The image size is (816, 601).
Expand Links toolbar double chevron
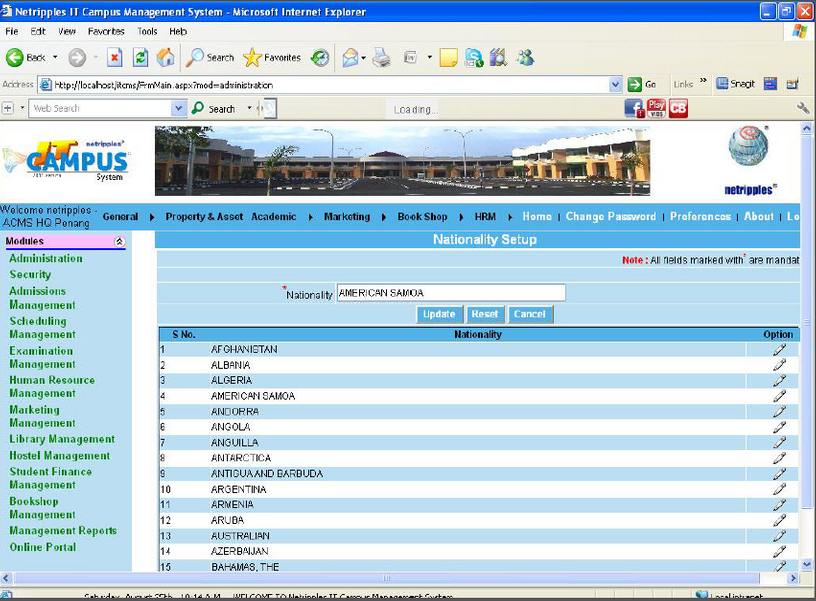[x=704, y=81]
